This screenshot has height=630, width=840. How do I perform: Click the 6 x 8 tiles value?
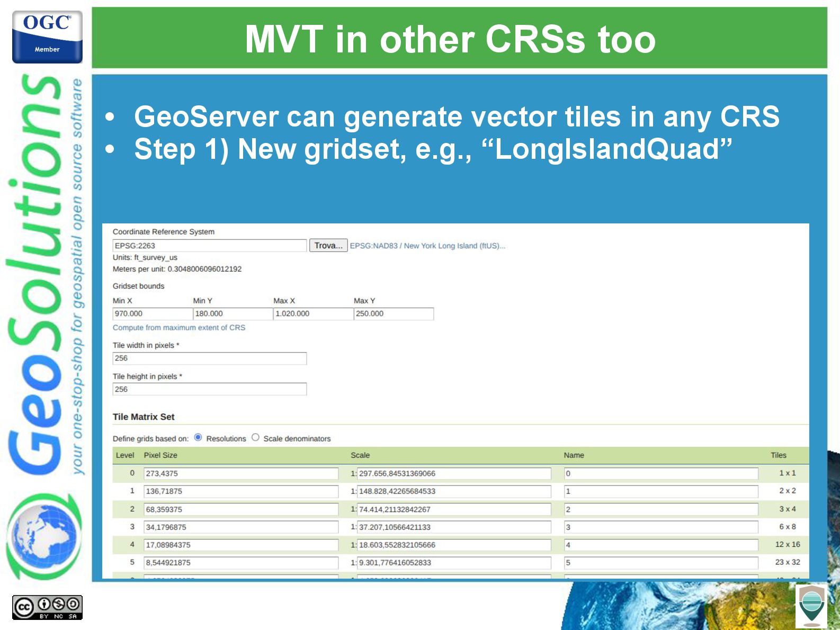pos(788,527)
